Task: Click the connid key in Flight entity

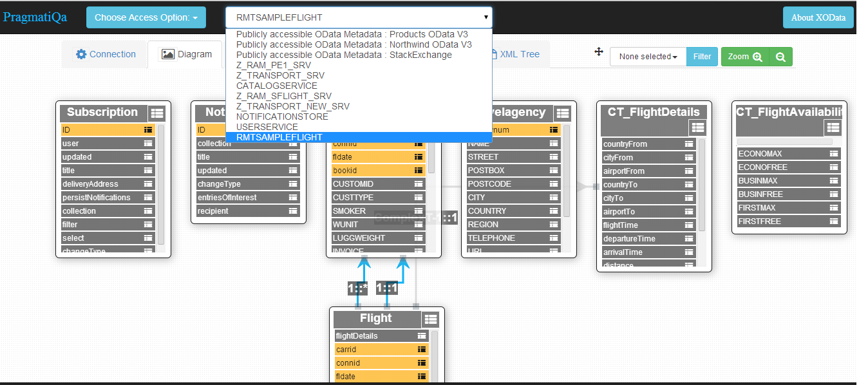Action: click(x=381, y=363)
